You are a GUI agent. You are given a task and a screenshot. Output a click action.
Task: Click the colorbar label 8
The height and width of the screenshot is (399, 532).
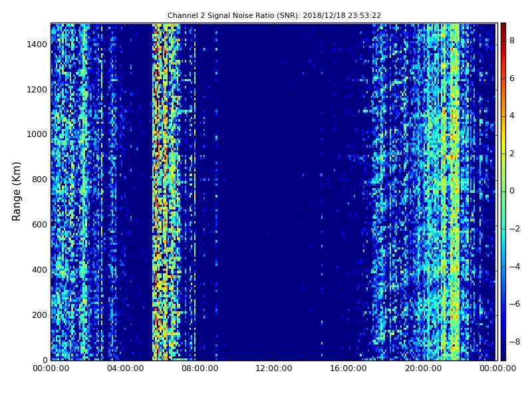click(512, 41)
